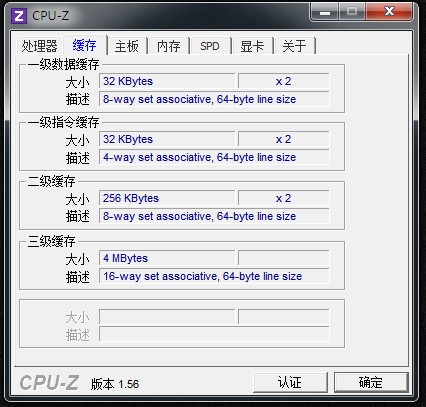Image resolution: width=426 pixels, height=407 pixels.
Task: Go to the 内存 tab
Action: 169,46
